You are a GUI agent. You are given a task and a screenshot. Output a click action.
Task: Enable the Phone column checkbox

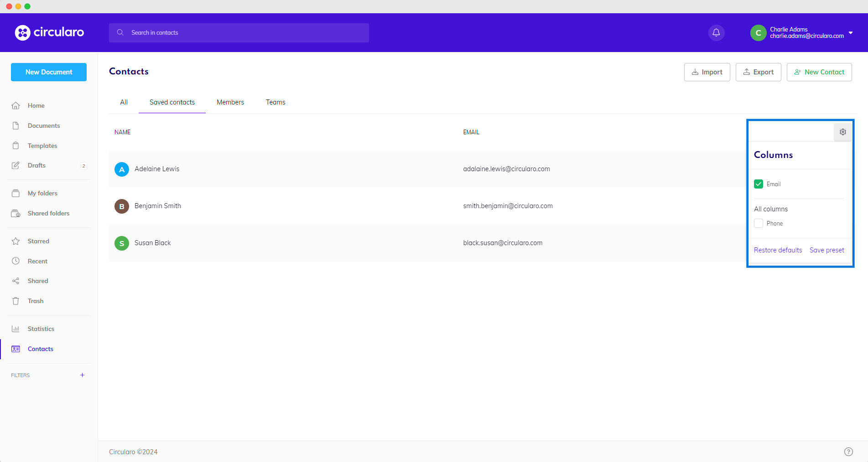click(759, 223)
